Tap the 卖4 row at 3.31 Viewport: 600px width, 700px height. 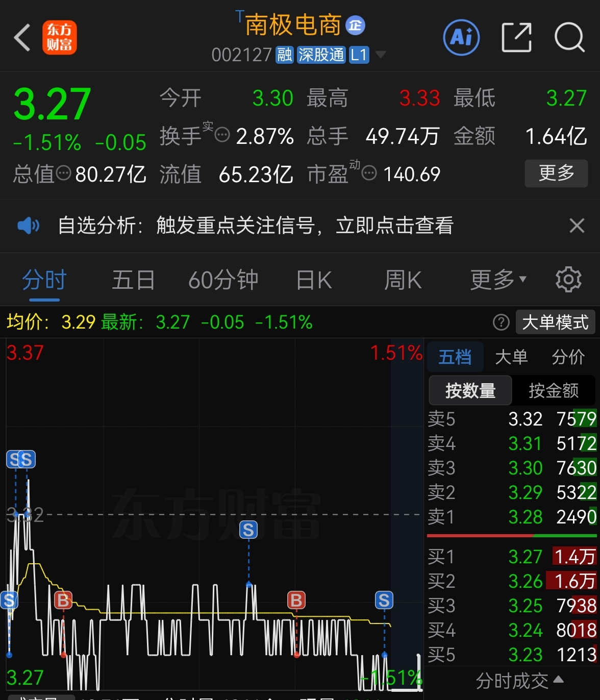pyautogui.click(x=512, y=443)
